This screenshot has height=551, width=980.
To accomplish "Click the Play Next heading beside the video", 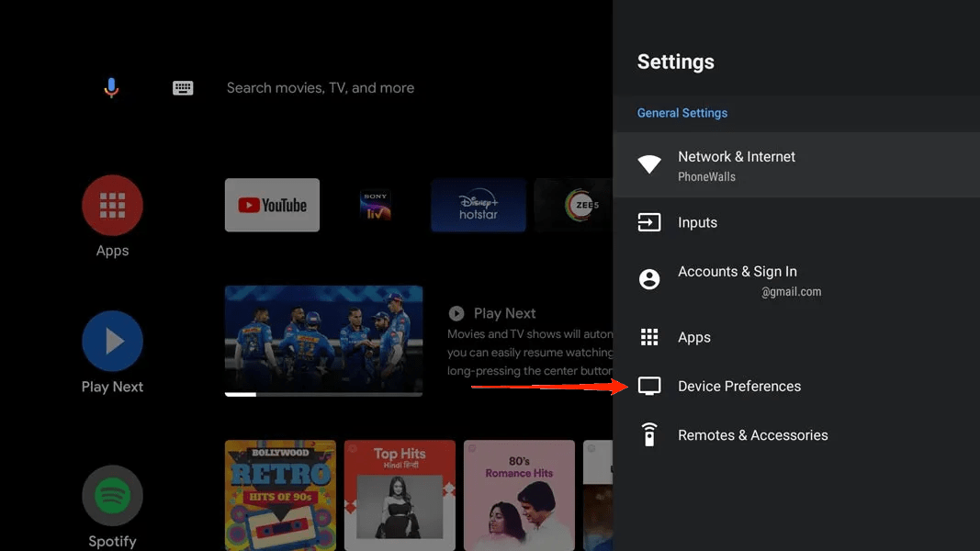I will 504,313.
